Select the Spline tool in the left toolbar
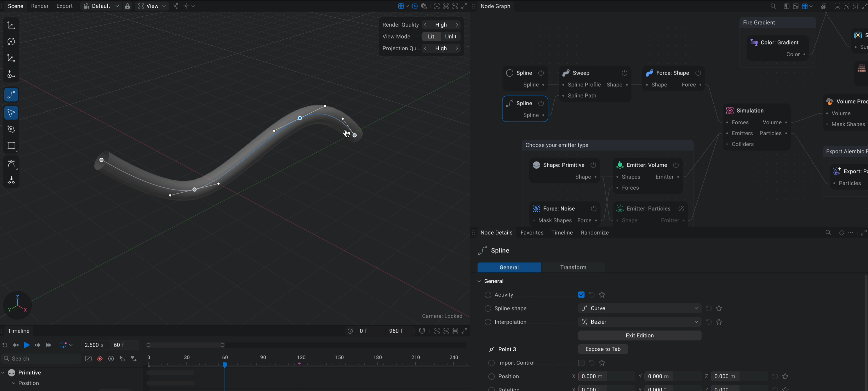 11,95
